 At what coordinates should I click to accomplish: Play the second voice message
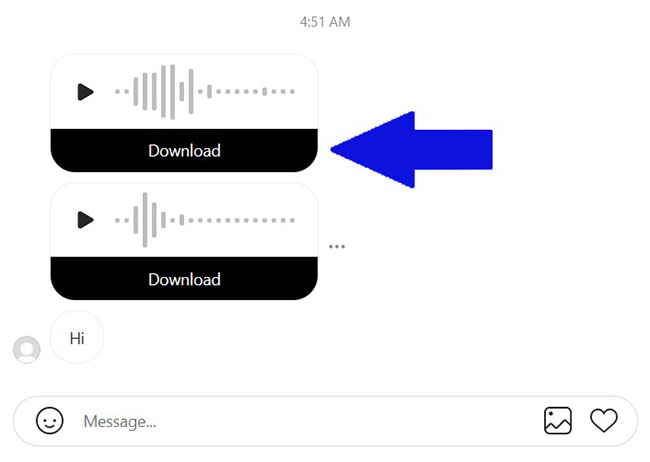pyautogui.click(x=85, y=220)
